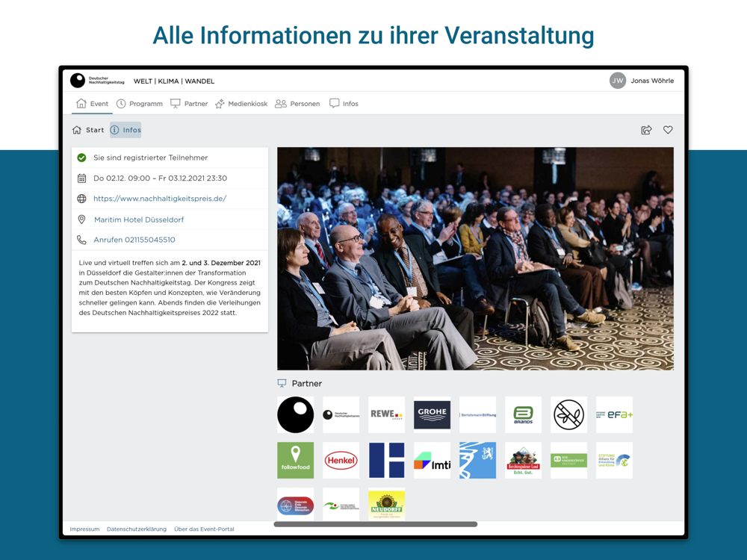
Task: Open the small Deutscher Nachhaltigkeitspreis partner logo
Action: (x=341, y=414)
